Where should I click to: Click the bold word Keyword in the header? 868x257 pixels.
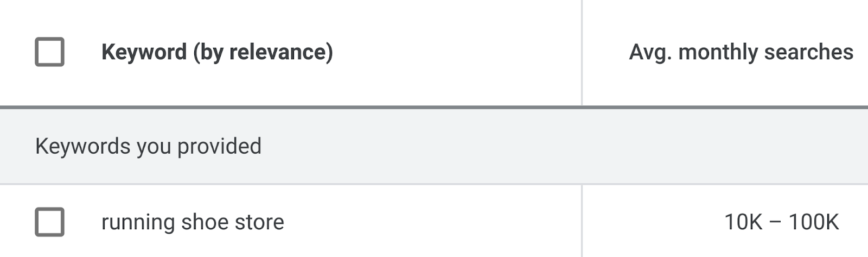tap(144, 52)
